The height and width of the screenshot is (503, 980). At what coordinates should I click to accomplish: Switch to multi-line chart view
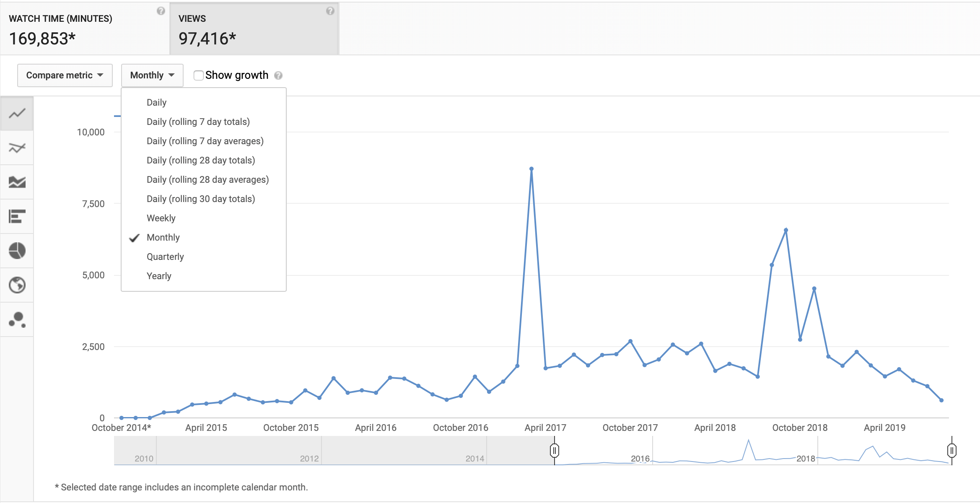tap(17, 148)
